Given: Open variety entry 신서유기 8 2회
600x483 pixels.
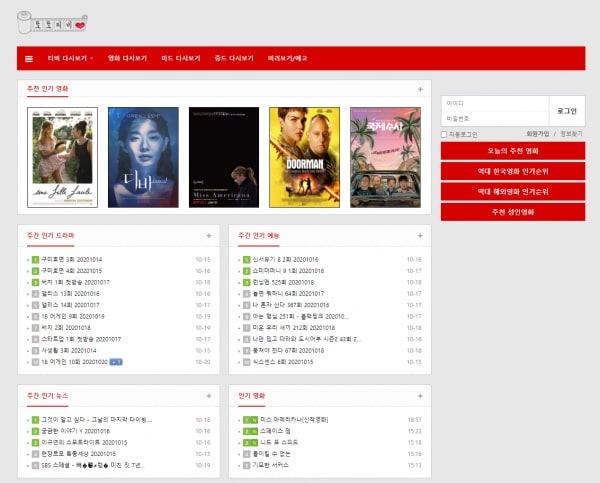Looking at the screenshot, I should pos(285,259).
